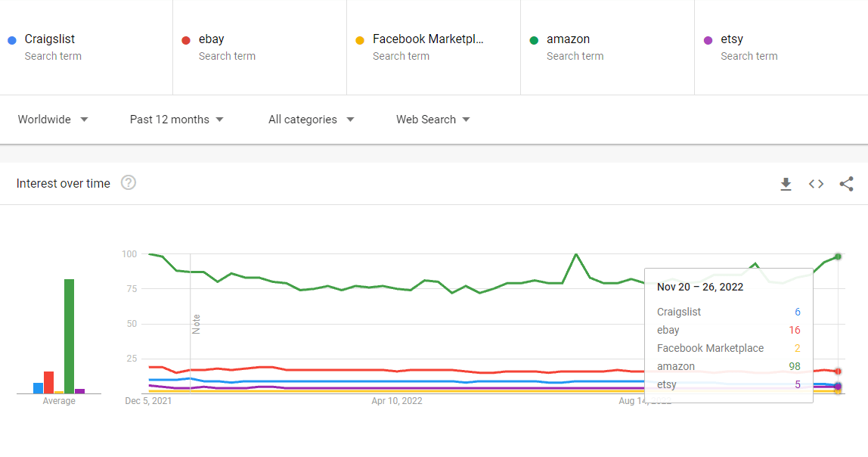Open the All categories dropdown
The height and width of the screenshot is (457, 868).
click(311, 120)
